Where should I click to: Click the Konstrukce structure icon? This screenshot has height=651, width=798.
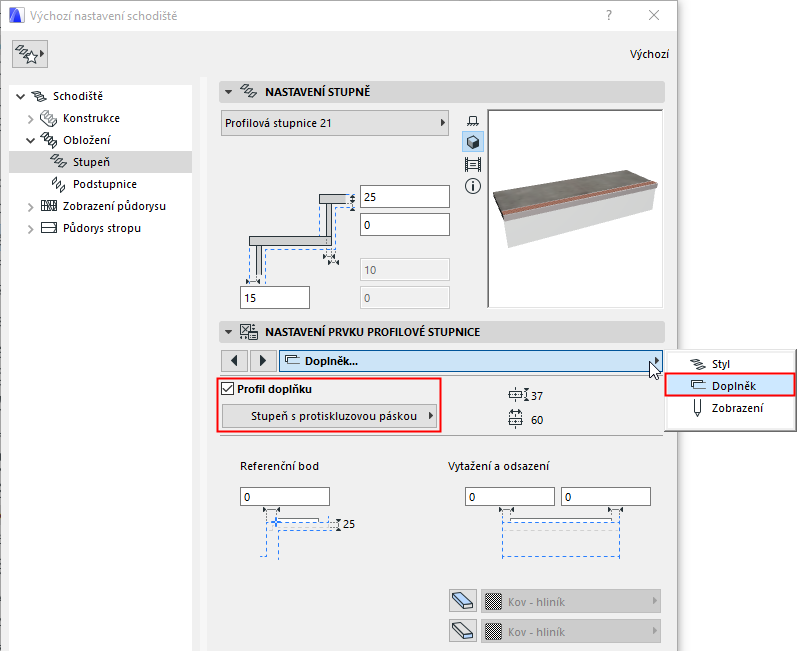48,118
